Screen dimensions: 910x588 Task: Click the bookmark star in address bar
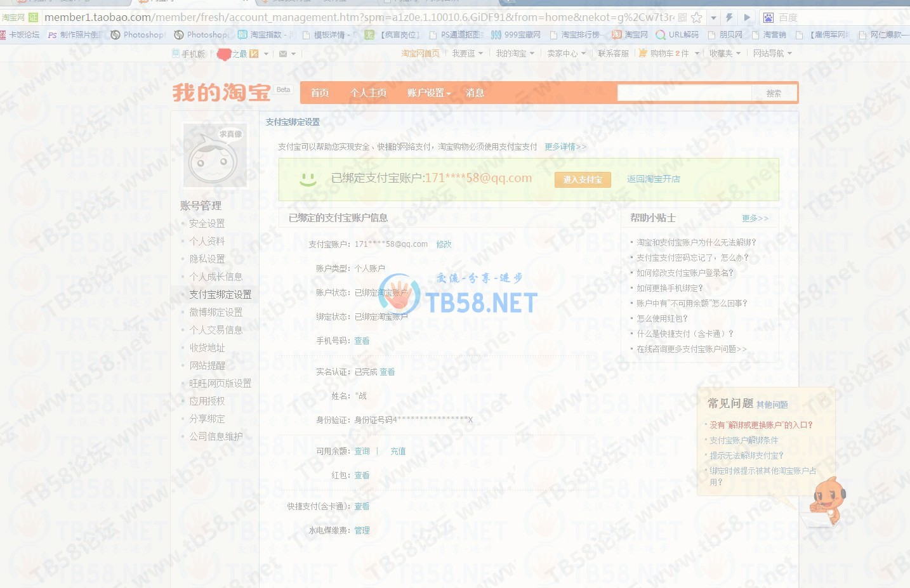(696, 18)
